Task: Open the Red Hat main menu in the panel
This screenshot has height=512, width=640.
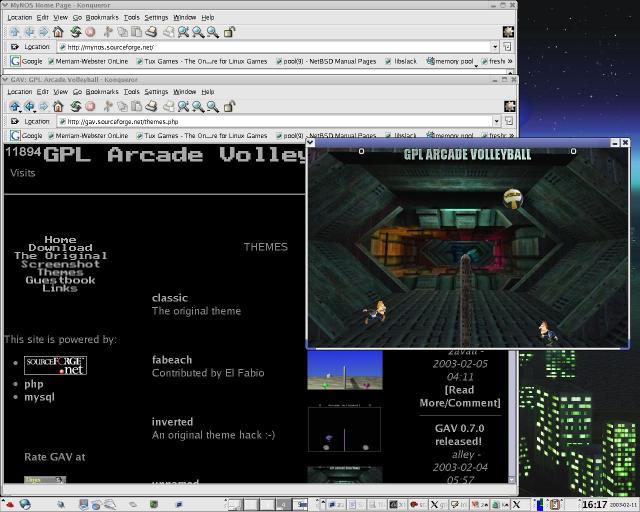Action: tap(10, 505)
